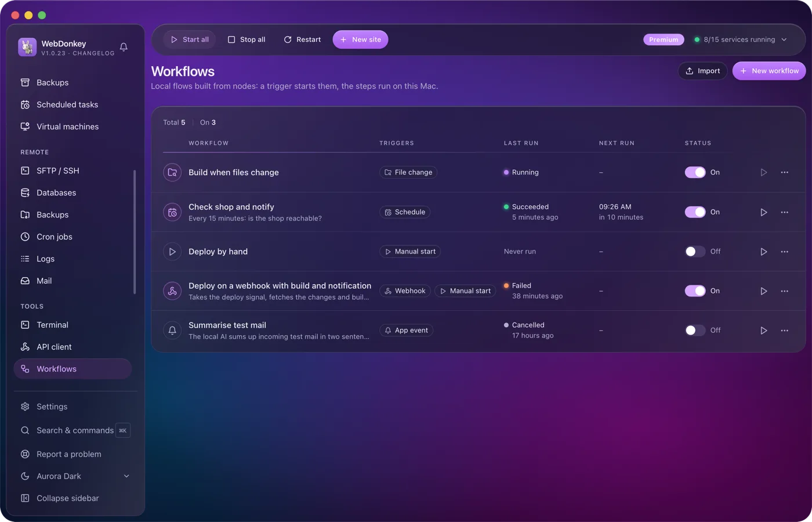Select Databases in the Remote section
This screenshot has height=522, width=812.
tap(73, 193)
